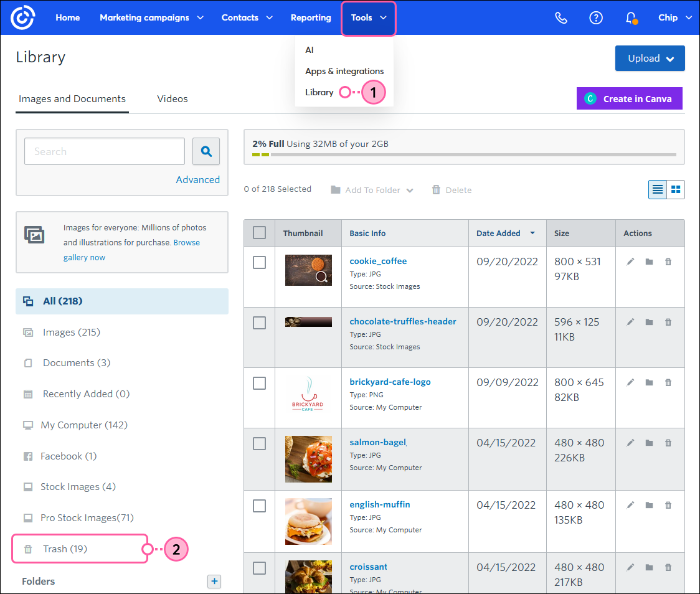Click in the Search input field
The height and width of the screenshot is (594, 700).
(x=105, y=151)
